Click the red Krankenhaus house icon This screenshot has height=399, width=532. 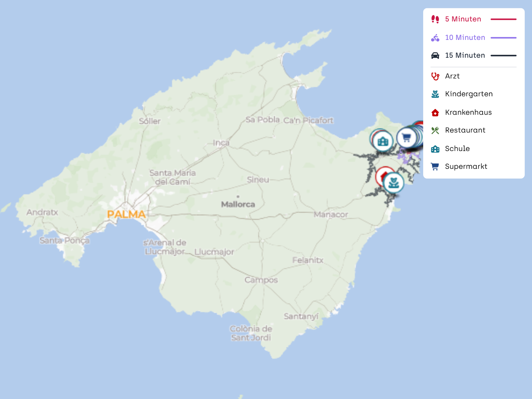(x=435, y=112)
